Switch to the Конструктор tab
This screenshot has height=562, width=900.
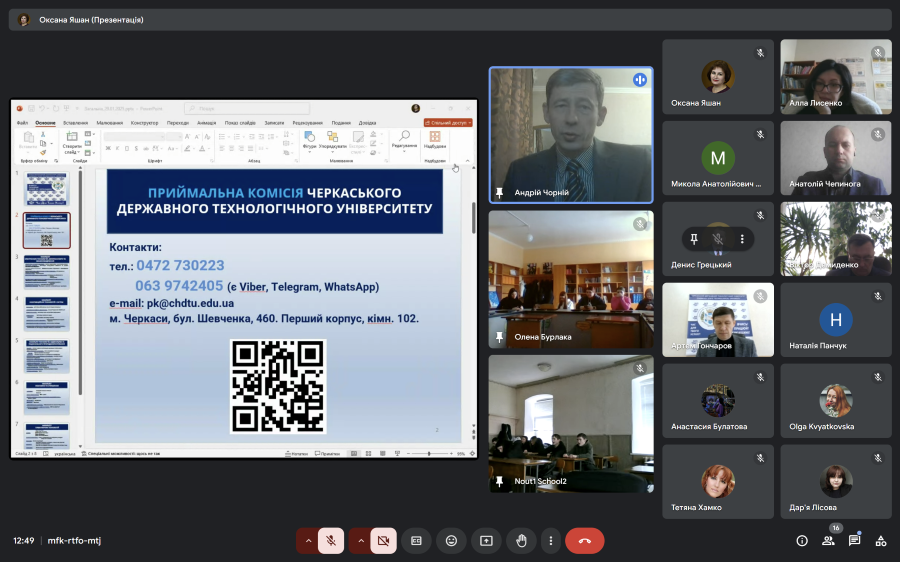144,123
